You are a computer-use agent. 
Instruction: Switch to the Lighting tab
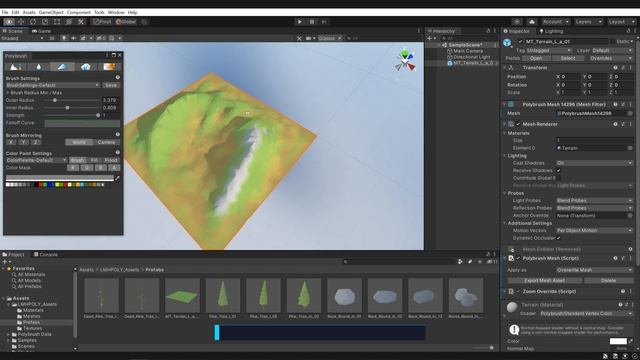[551, 31]
